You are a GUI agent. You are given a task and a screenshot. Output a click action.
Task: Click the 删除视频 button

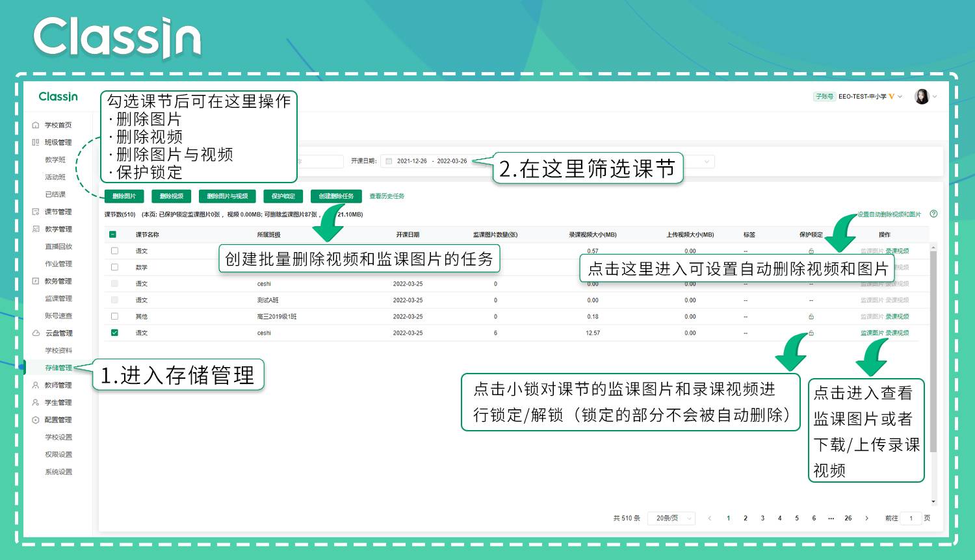point(172,196)
